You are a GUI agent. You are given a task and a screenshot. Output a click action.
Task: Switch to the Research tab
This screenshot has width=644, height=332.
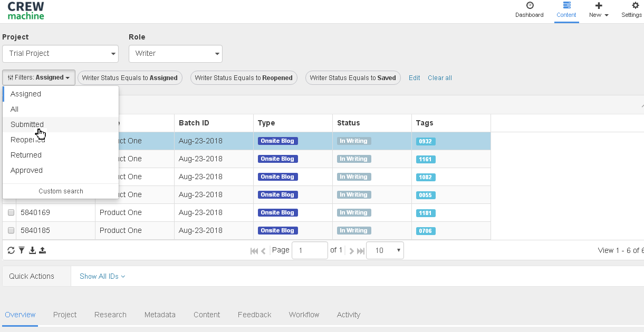(x=110, y=315)
